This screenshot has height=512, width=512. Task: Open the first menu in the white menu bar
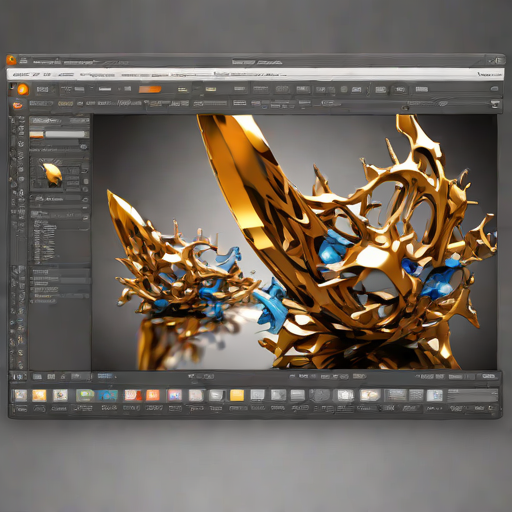click(21, 75)
